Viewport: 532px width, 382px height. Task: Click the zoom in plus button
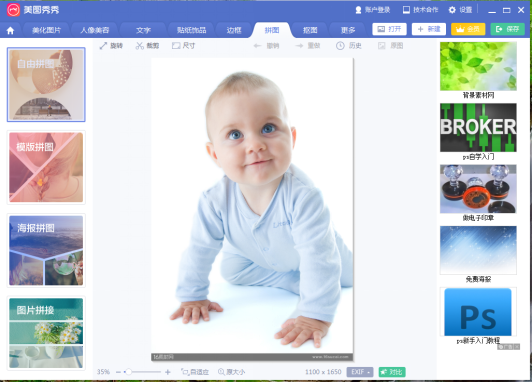[x=168, y=372]
